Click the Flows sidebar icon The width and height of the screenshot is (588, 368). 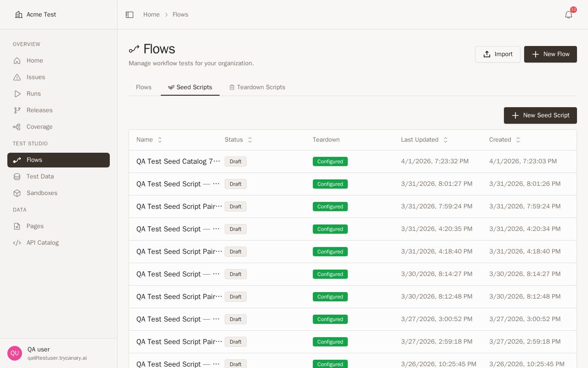17,160
